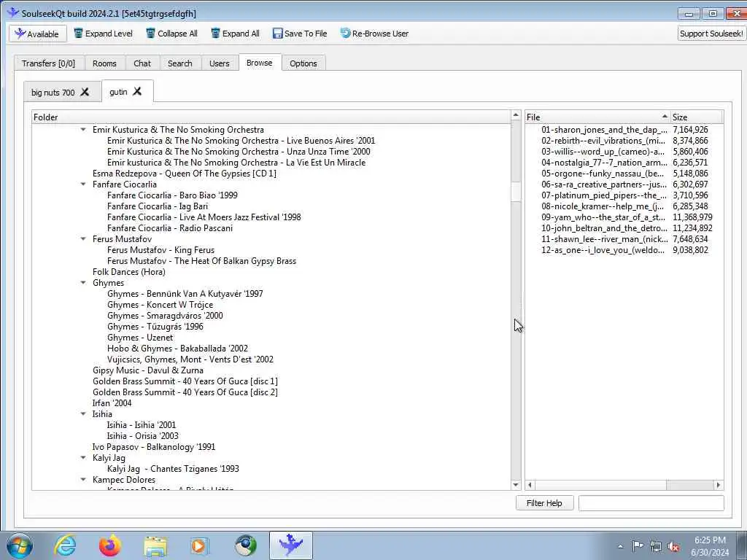
Task: Open the Transfers [0/0] tab
Action: tap(49, 63)
